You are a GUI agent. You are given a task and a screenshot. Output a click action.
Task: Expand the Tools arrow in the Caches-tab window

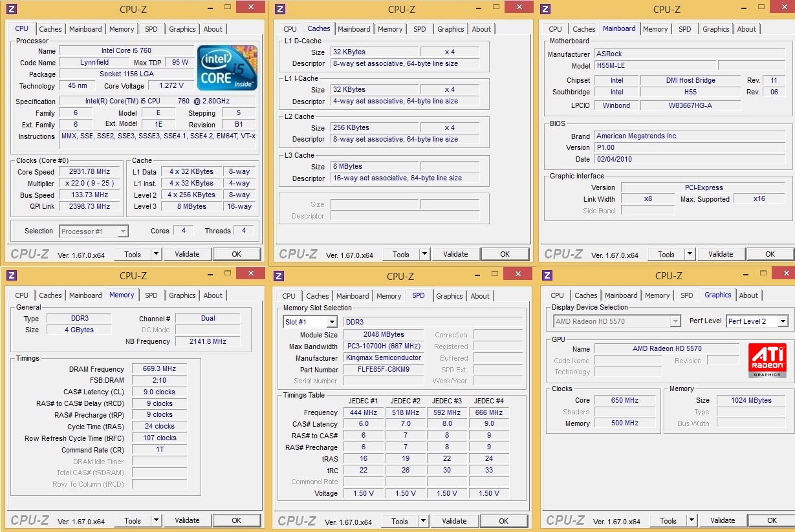click(x=424, y=255)
